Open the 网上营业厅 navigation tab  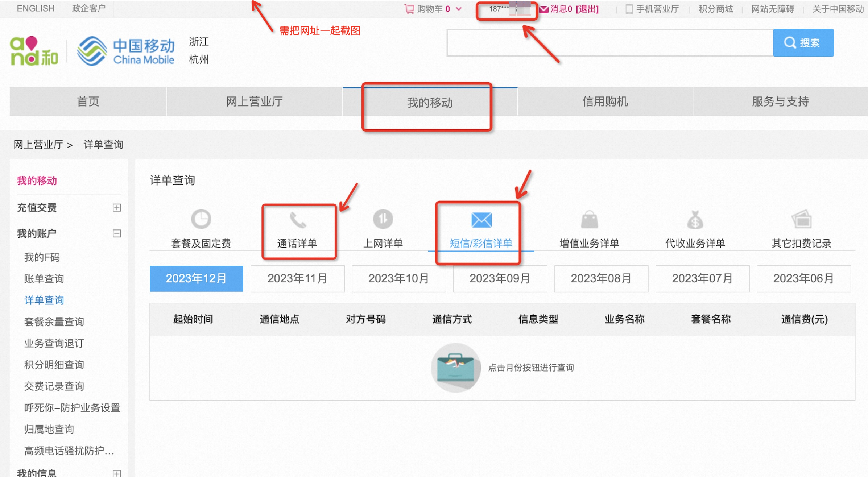pos(254,101)
